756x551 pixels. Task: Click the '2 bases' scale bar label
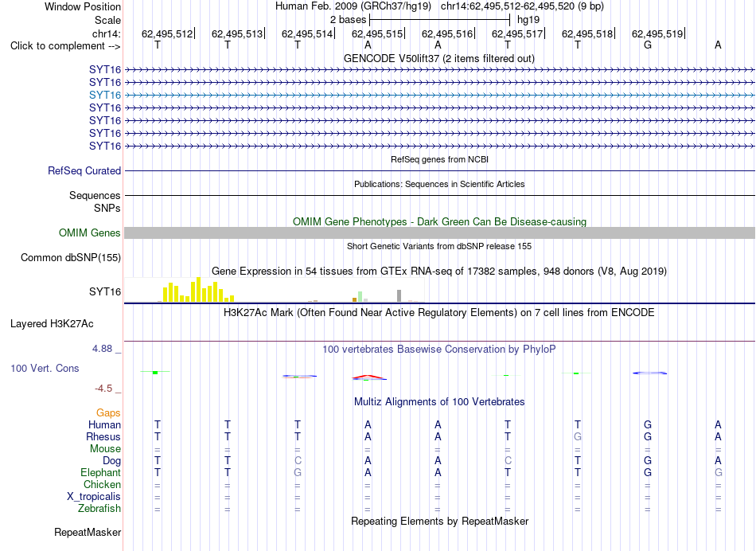[x=348, y=20]
